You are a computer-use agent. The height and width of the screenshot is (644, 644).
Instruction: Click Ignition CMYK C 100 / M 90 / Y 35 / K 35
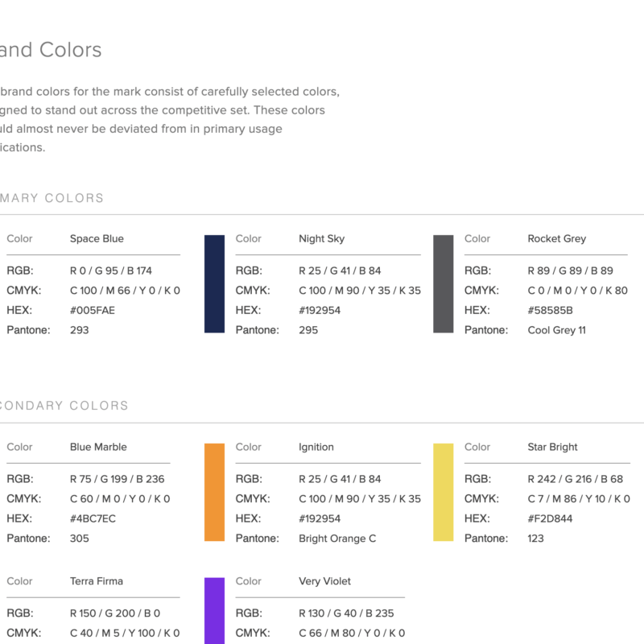[x=360, y=498]
